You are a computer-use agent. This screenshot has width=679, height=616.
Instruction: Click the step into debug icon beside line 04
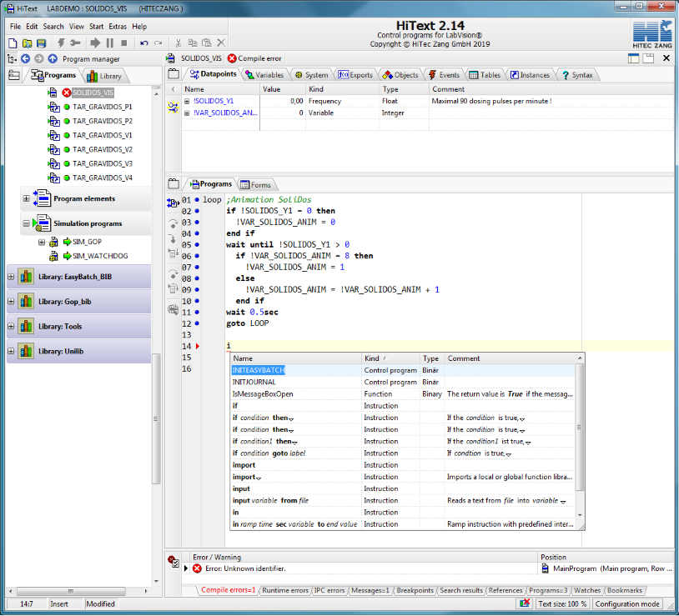pyautogui.click(x=173, y=238)
